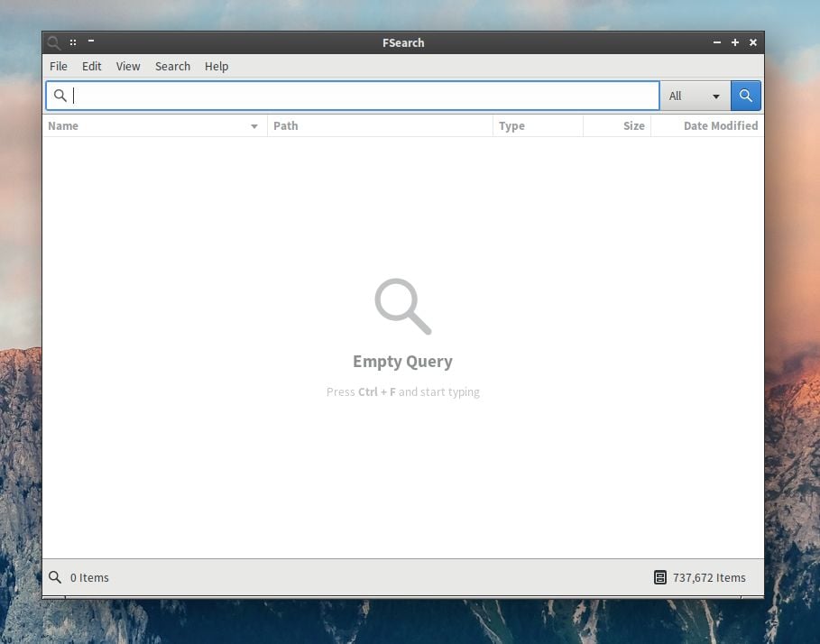This screenshot has width=820, height=644.
Task: Open the Search menu
Action: tap(172, 66)
